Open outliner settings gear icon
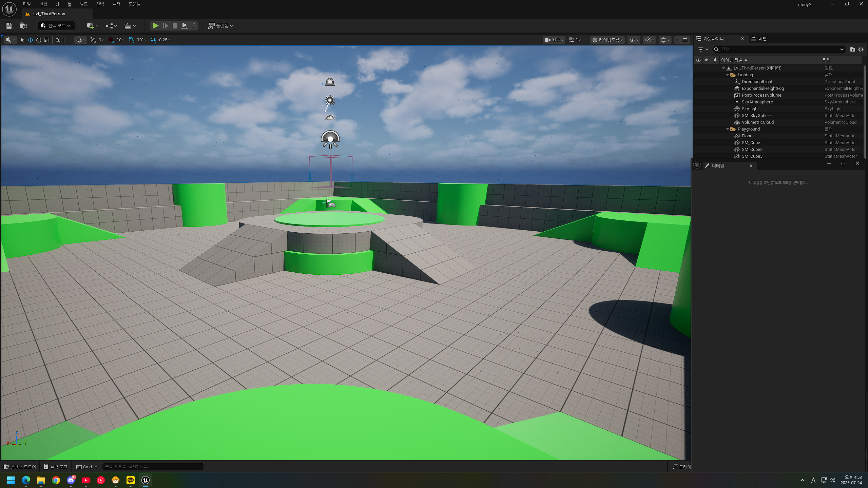Screen dimensions: 868x488 (x=861, y=50)
